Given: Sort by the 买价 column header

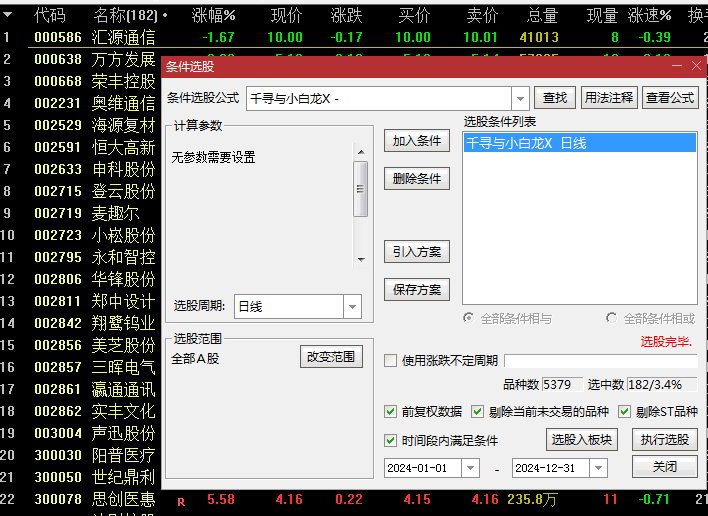Looking at the screenshot, I should (x=414, y=16).
